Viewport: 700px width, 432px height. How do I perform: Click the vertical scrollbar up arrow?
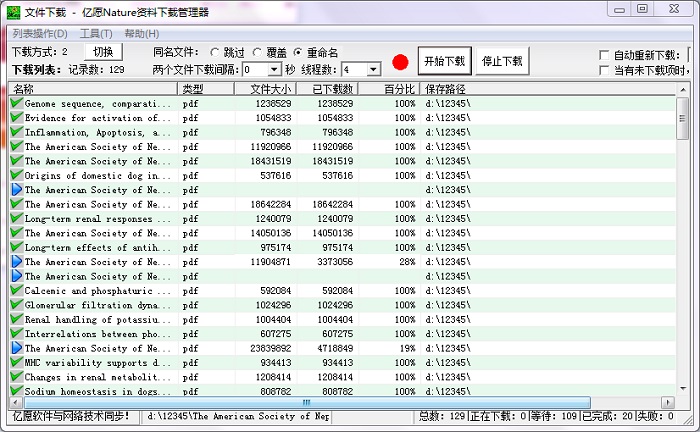click(683, 90)
